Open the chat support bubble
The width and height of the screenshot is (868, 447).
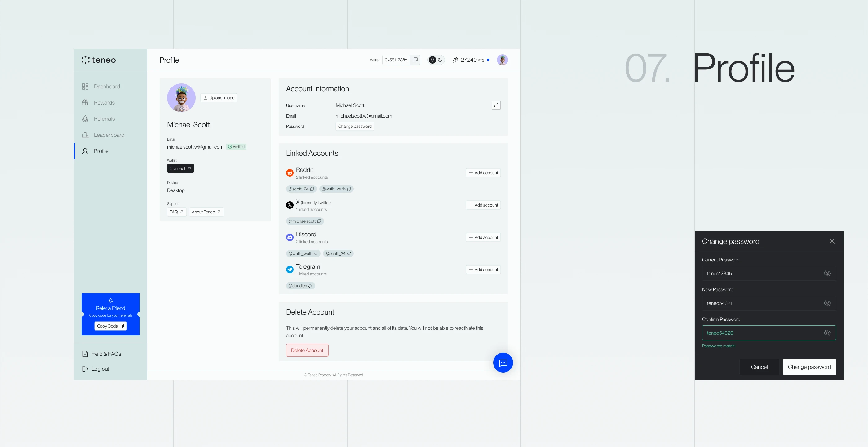click(x=503, y=363)
